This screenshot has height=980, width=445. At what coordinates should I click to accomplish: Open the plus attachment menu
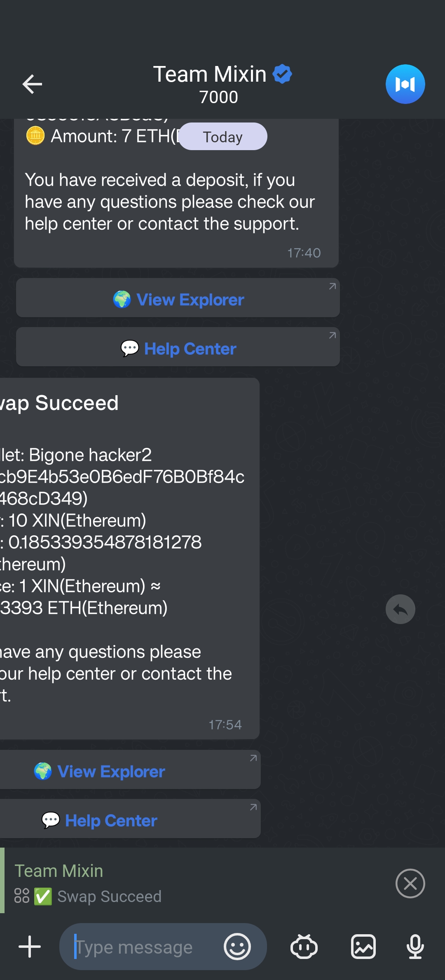click(x=30, y=947)
